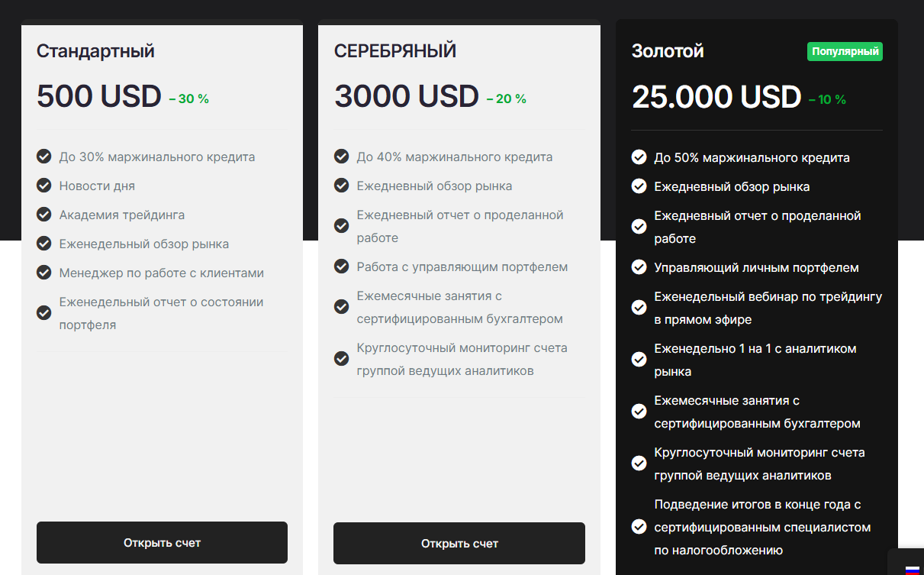
Task: Click the Russian flag language icon
Action: (x=912, y=569)
